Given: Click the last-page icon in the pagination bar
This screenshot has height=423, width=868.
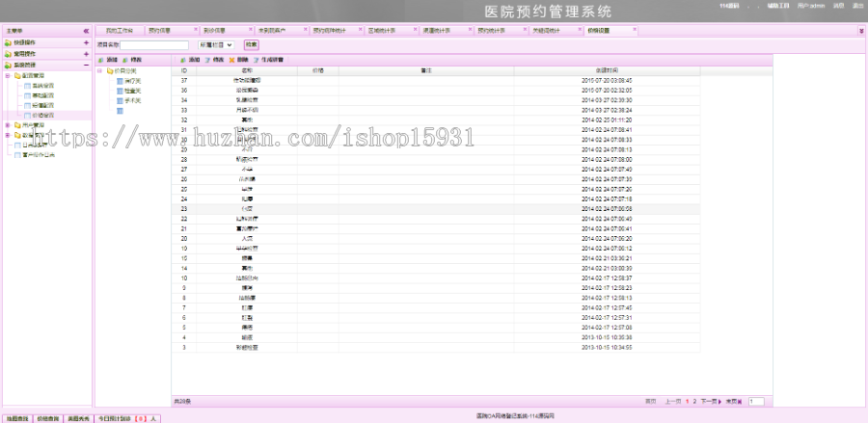Looking at the screenshot, I should (740, 402).
